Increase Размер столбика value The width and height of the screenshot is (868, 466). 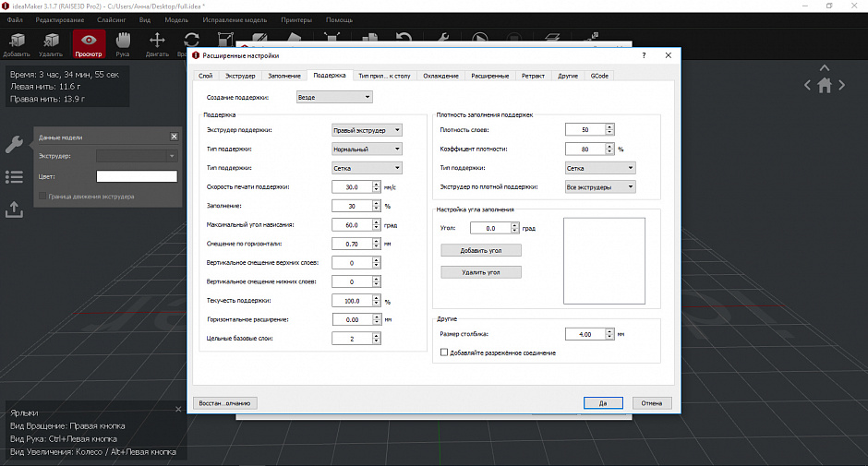609,331
